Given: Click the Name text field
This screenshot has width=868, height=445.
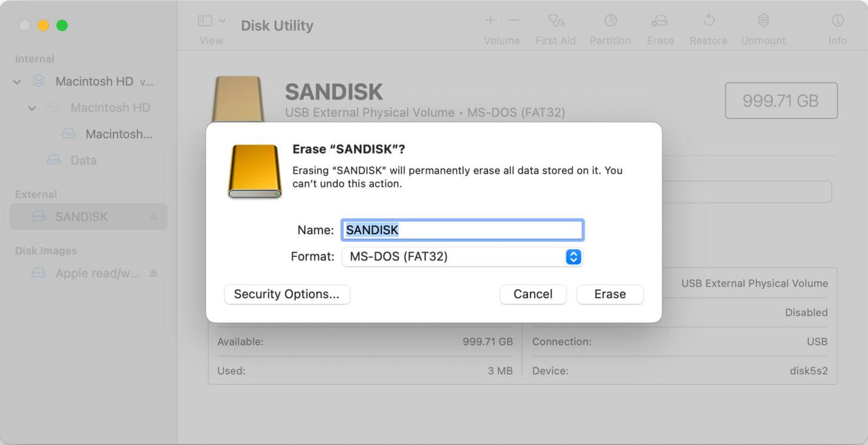Looking at the screenshot, I should click(x=463, y=229).
